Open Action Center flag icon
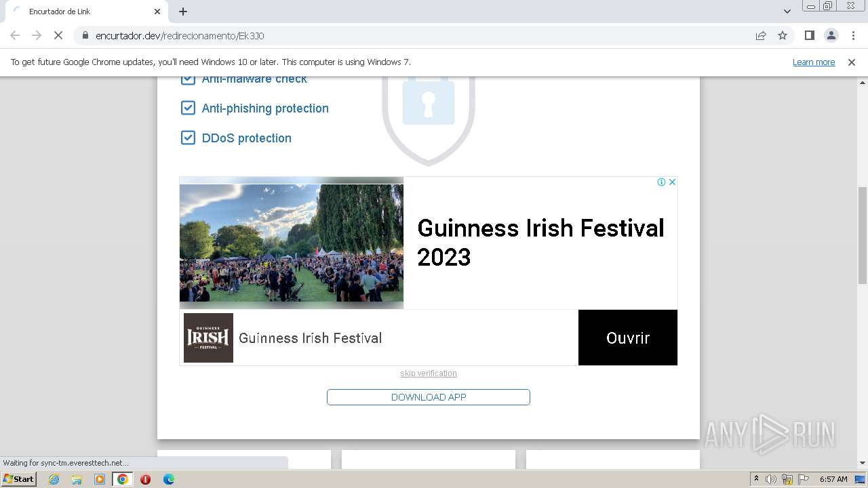This screenshot has height=488, width=868. click(804, 479)
